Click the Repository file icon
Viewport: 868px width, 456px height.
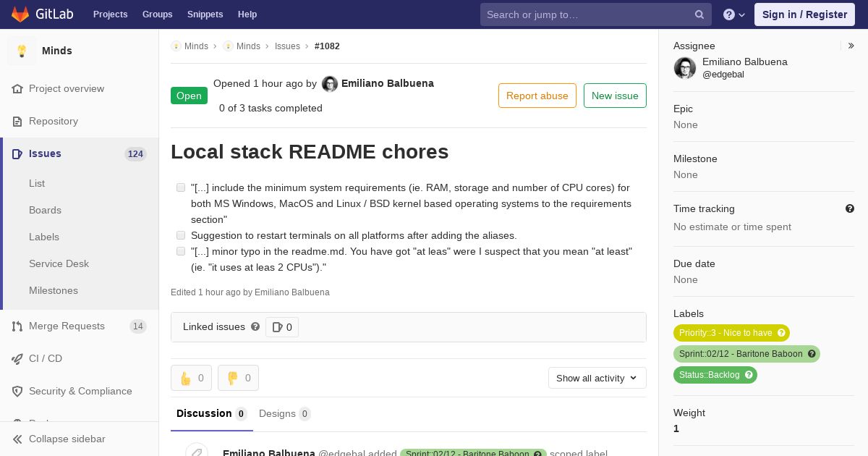coord(17,121)
